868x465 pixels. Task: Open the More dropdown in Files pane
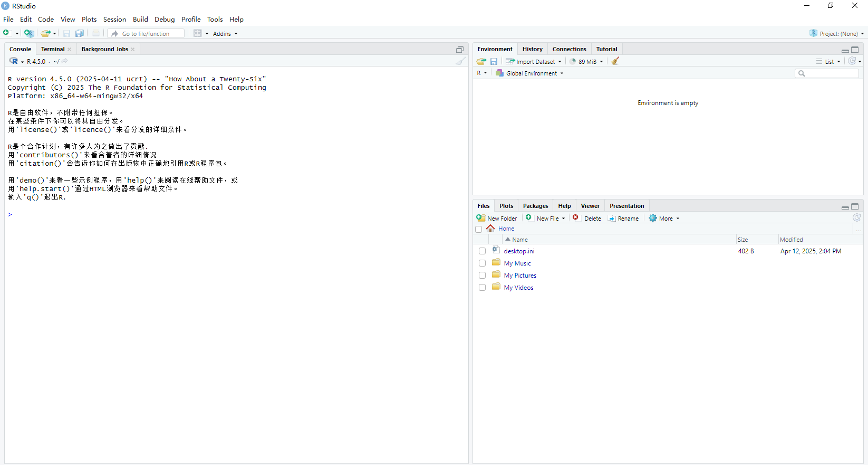[x=664, y=219]
